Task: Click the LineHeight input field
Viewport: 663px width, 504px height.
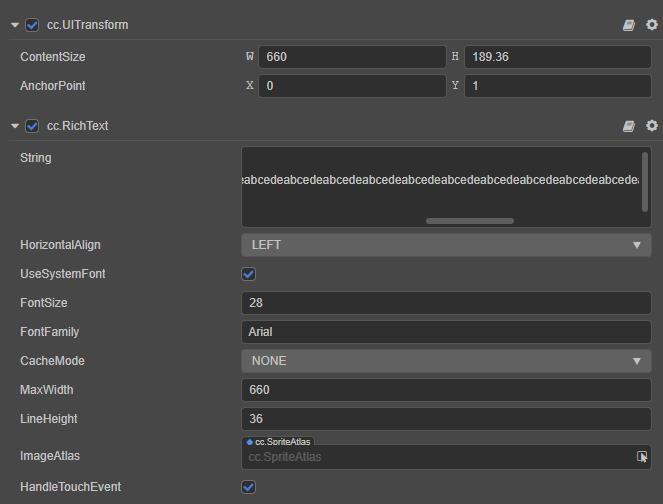Action: 446,419
